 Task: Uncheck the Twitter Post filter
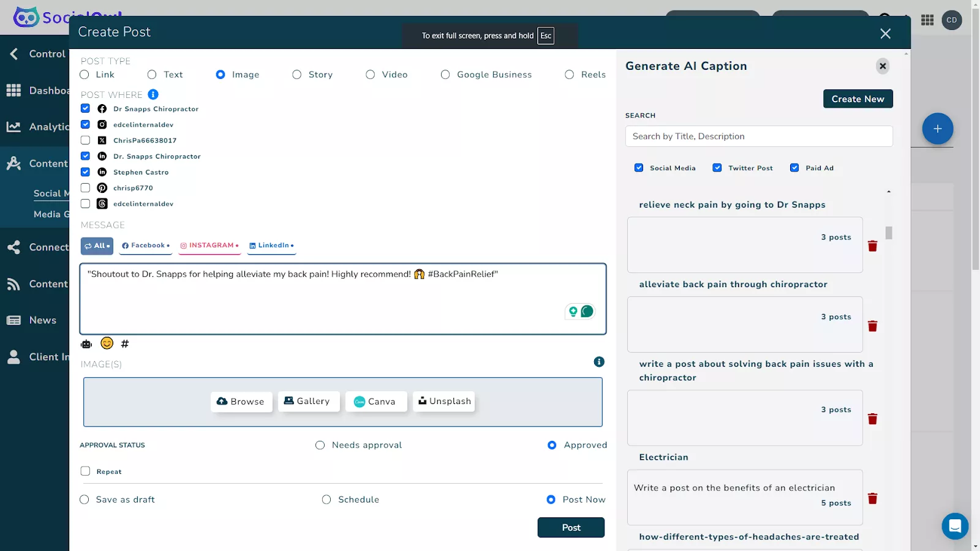717,168
